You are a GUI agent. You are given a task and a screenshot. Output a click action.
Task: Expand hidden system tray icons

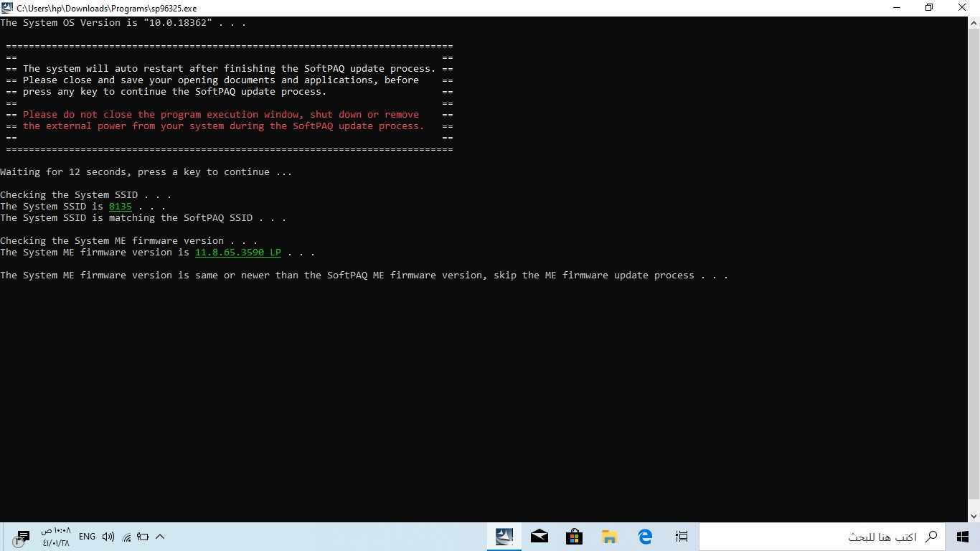pos(159,536)
